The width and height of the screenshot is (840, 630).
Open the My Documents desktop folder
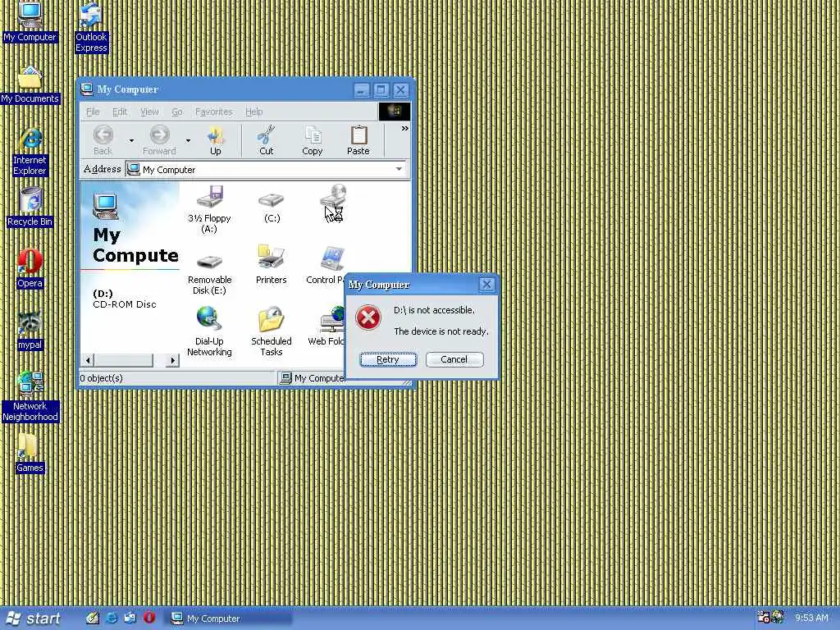coord(30,84)
